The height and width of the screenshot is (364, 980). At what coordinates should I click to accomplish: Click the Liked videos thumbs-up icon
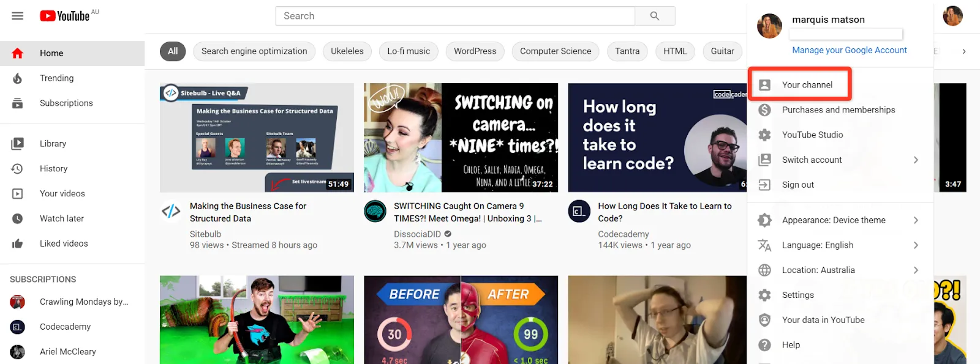(17, 243)
